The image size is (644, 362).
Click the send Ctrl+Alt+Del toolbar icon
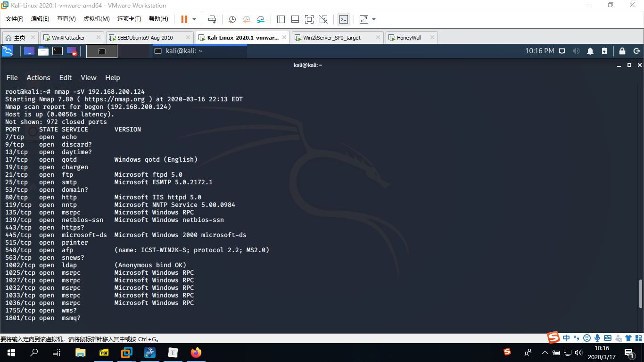pyautogui.click(x=212, y=19)
